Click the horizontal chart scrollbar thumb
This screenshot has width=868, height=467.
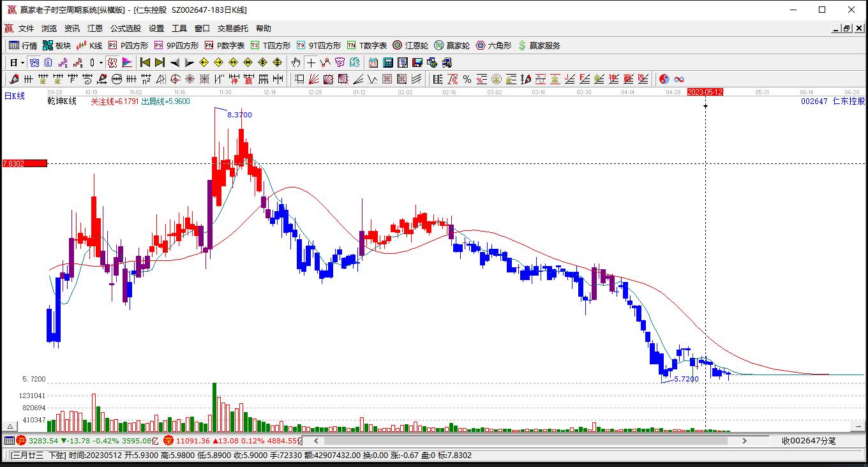coord(526,441)
